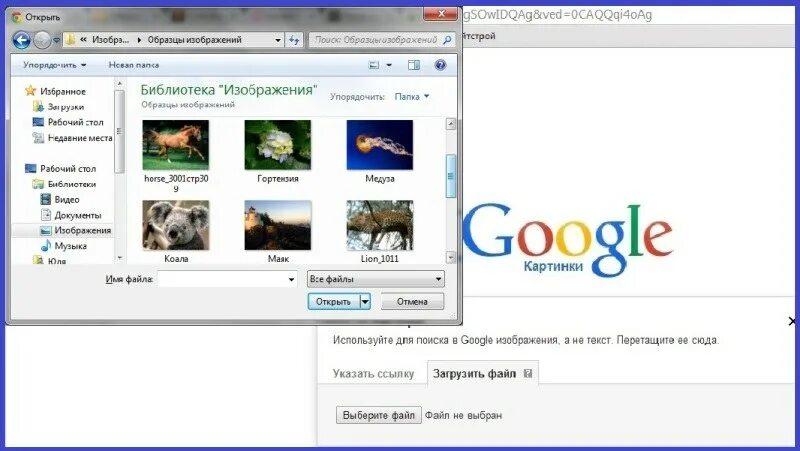Select the Медуза jellyfish image
This screenshot has width=800, height=451.
click(380, 145)
